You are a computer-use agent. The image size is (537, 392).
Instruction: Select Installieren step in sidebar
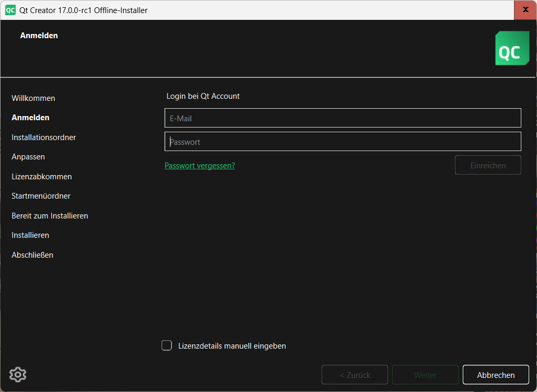(x=30, y=235)
